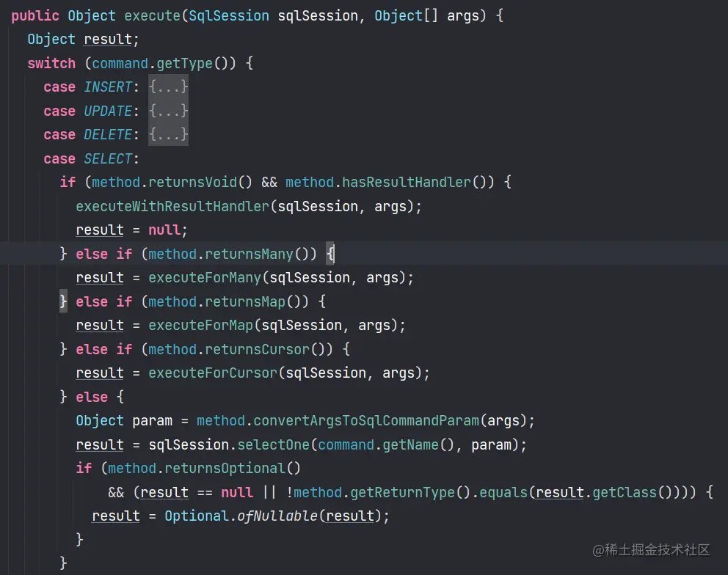The width and height of the screenshot is (728, 575).
Task: Click the execute method name in signature
Action: 153,16
